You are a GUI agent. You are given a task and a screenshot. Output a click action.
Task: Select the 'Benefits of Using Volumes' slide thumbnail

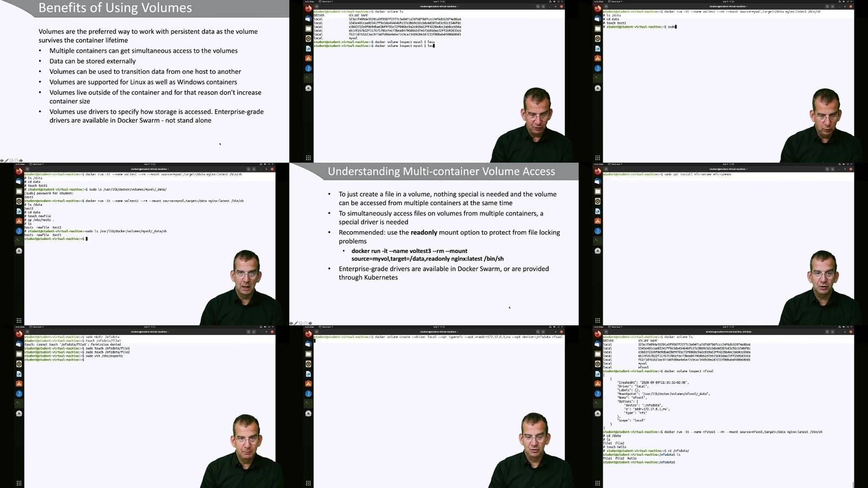coord(144,81)
